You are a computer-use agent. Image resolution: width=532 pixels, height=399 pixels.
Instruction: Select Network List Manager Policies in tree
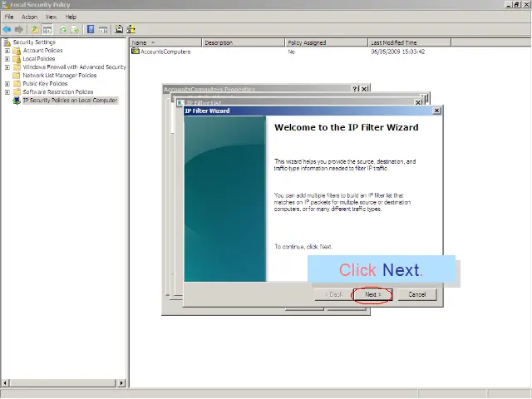(x=59, y=76)
